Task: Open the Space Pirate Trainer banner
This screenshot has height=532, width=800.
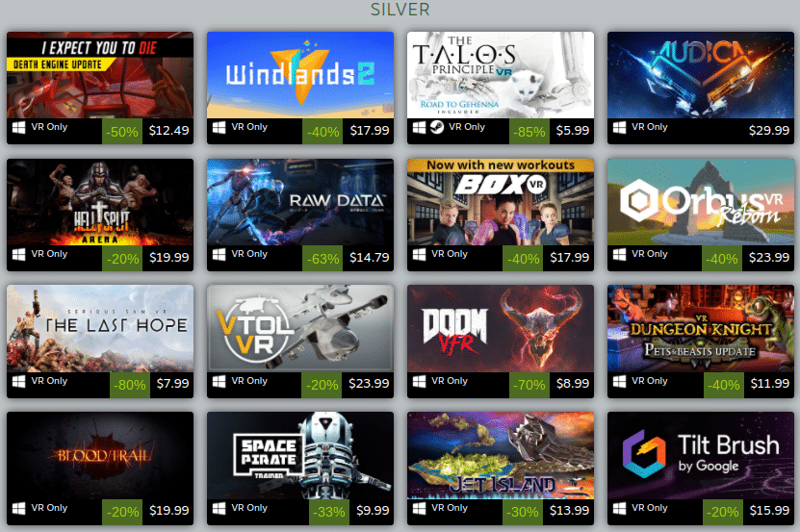Action: 300,455
